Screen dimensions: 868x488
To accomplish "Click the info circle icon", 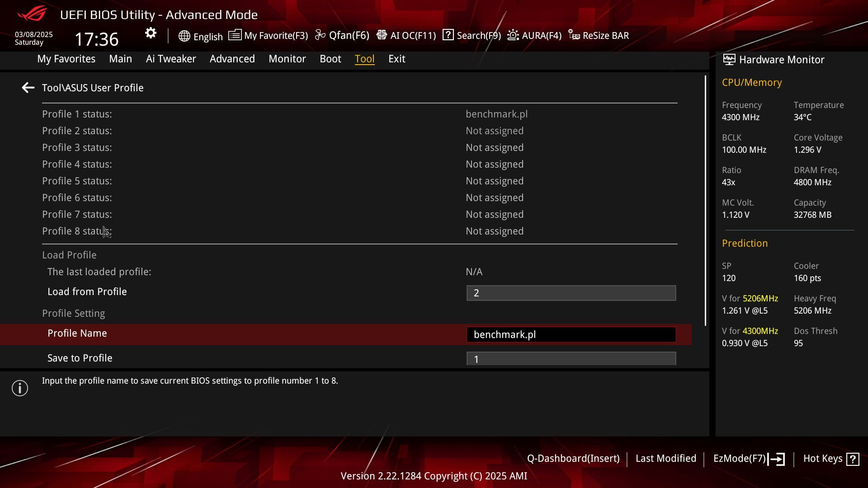I will point(20,388).
